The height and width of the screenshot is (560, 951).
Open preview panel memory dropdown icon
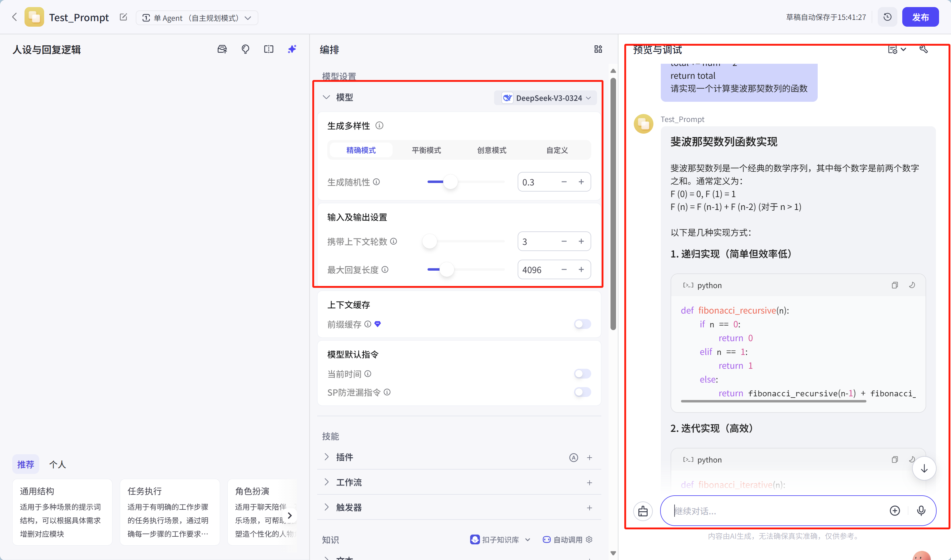897,49
